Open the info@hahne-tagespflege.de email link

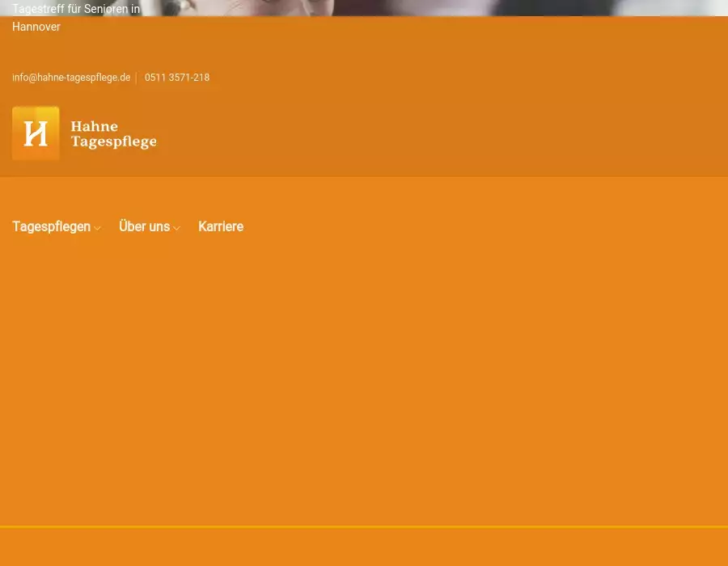71,78
